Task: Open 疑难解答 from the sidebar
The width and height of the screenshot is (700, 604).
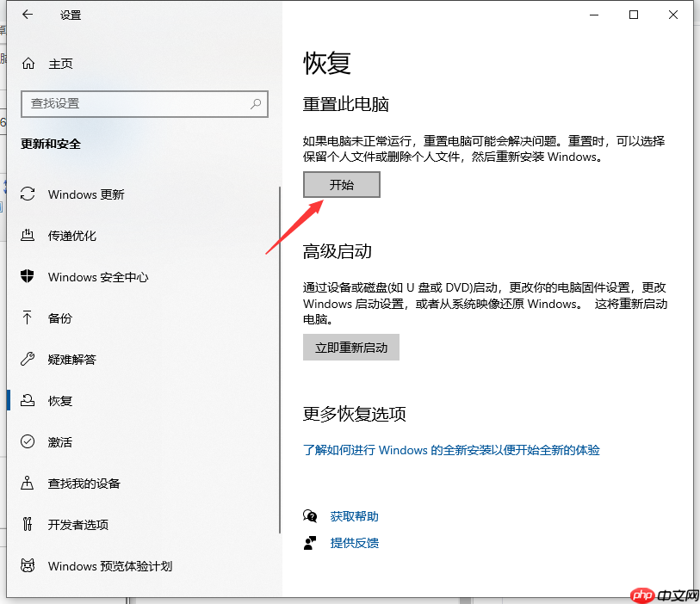Action: 143,359
